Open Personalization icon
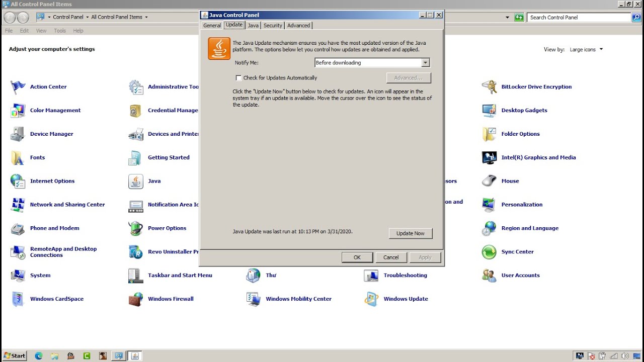This screenshot has width=644, height=362. [489, 205]
